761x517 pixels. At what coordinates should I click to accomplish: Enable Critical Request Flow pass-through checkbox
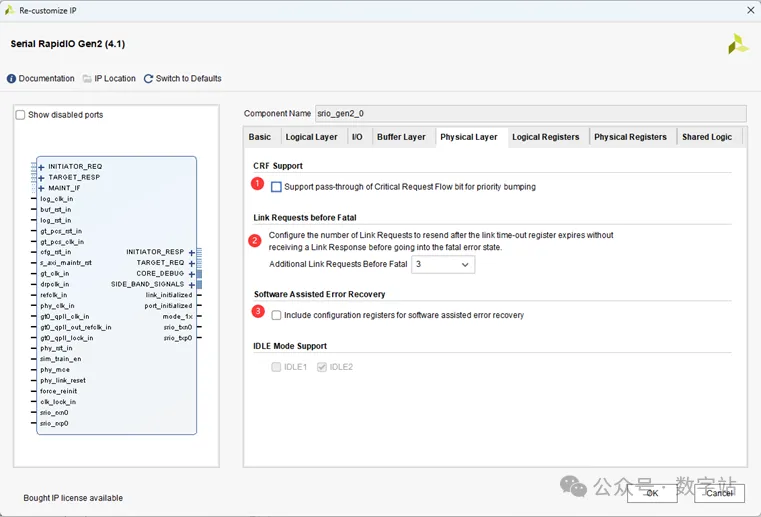(x=276, y=187)
